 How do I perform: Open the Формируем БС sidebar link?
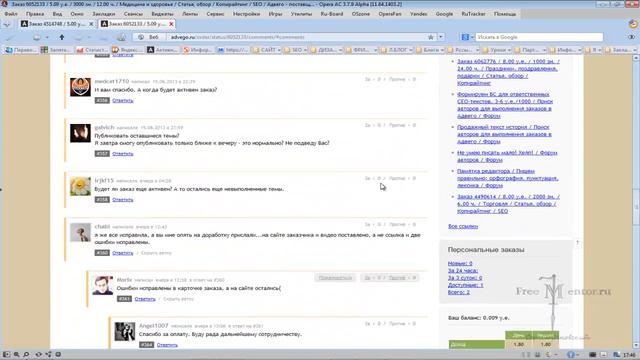pyautogui.click(x=505, y=105)
